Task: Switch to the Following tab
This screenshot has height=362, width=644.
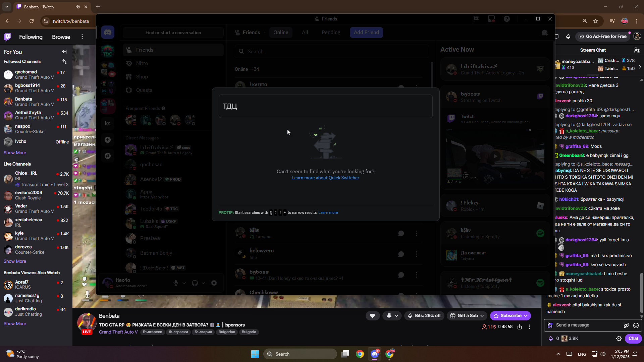Action: 31,37
